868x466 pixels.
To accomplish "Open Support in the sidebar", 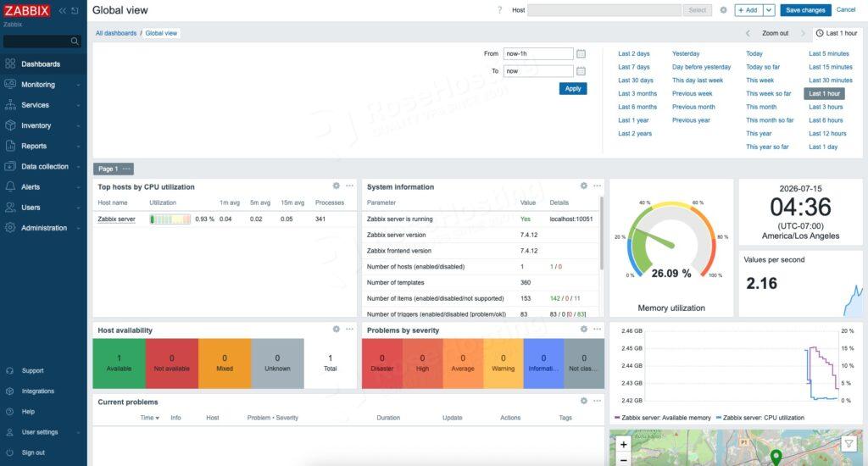I will point(43,371).
